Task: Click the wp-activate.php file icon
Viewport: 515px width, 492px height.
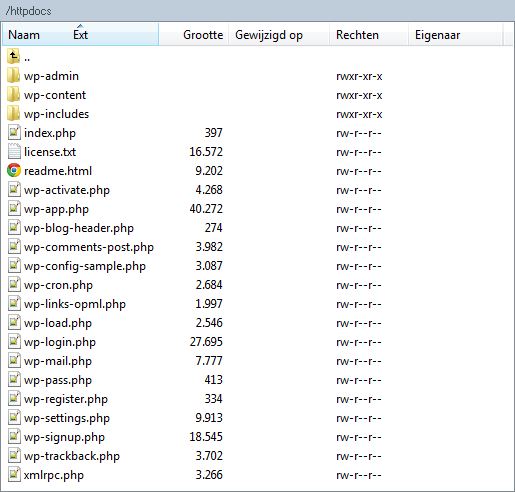Action: point(14,190)
